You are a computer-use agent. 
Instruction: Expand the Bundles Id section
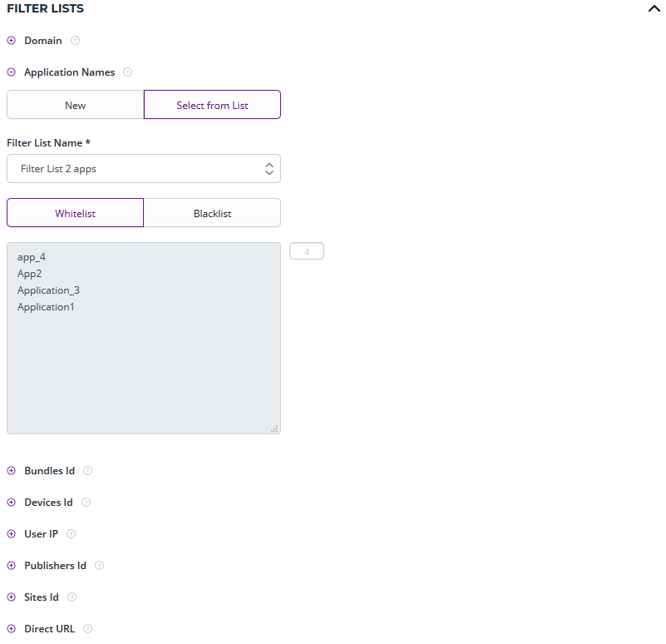pyautogui.click(x=11, y=470)
